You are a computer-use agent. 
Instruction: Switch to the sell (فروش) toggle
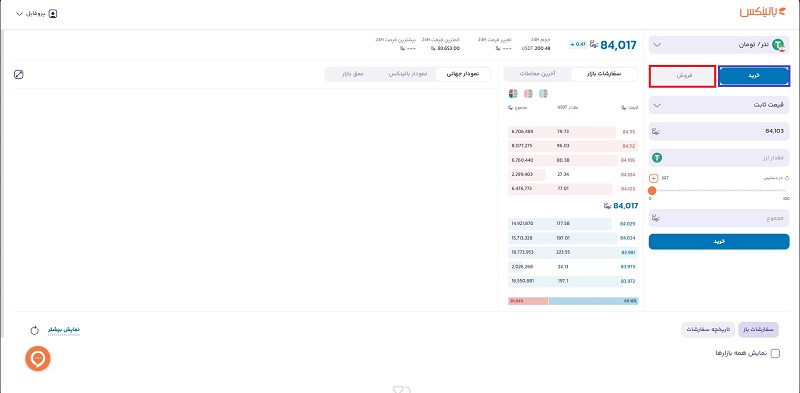682,76
